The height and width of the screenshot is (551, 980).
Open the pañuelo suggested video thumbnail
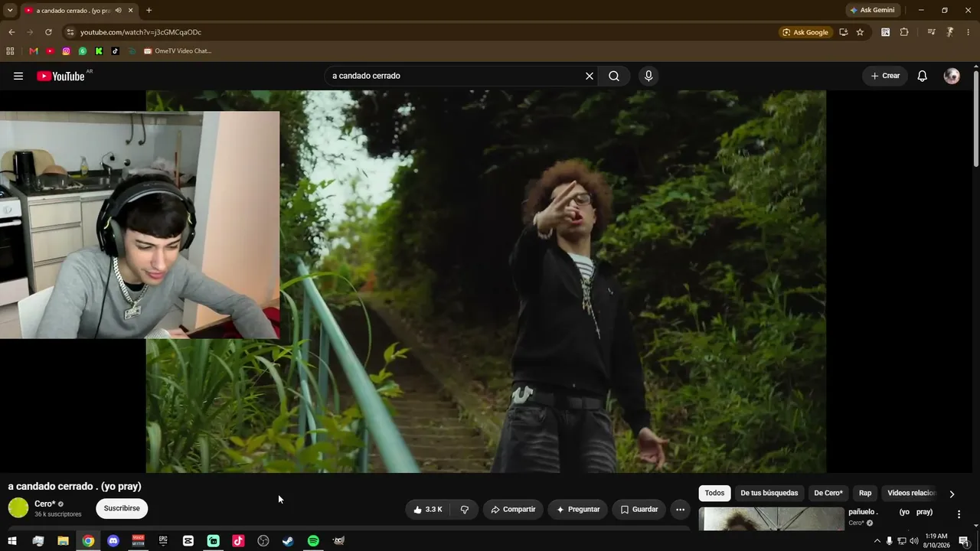[x=771, y=519]
